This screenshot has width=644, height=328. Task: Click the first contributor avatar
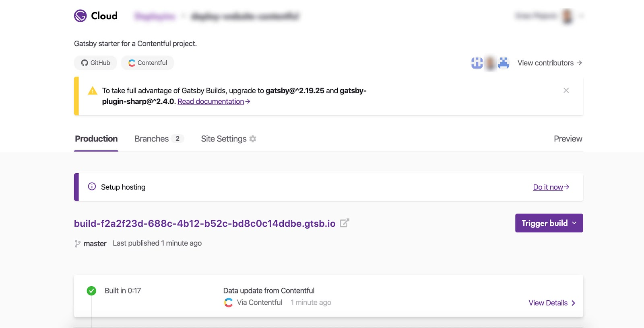tap(477, 63)
